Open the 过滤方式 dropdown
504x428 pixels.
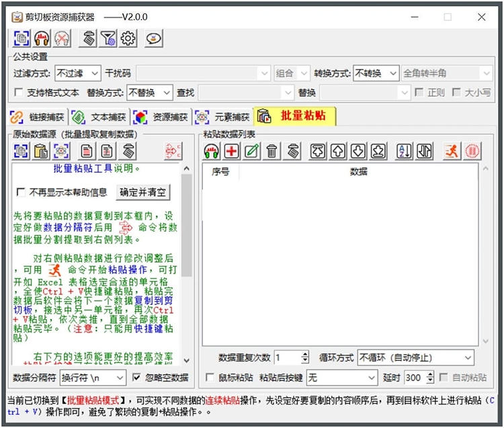tap(77, 73)
